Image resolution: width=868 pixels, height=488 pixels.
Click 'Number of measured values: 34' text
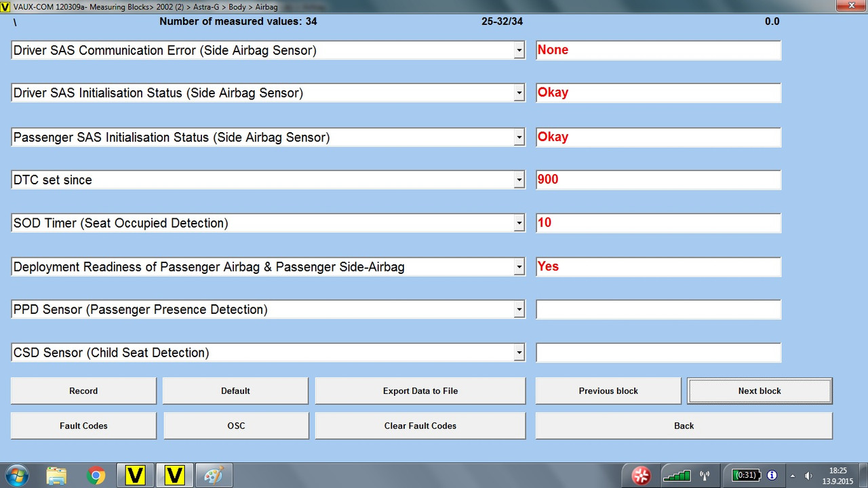[x=238, y=22]
